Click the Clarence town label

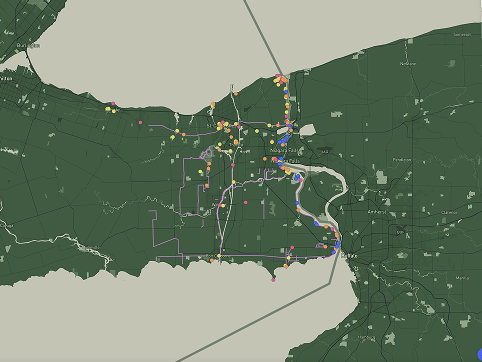[450, 213]
